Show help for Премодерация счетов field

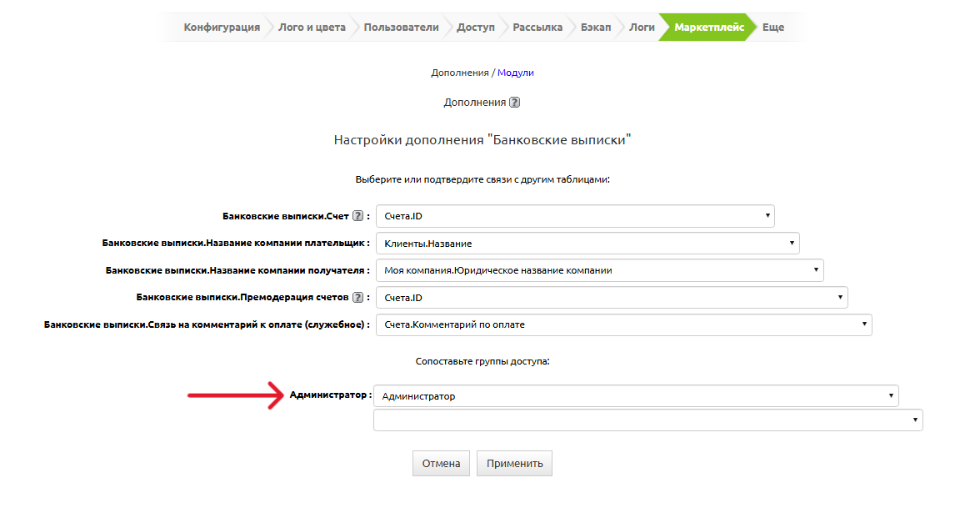[x=357, y=297]
